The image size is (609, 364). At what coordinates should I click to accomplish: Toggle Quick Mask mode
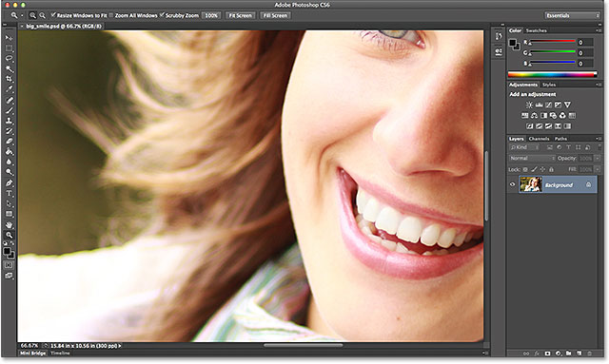(x=9, y=265)
